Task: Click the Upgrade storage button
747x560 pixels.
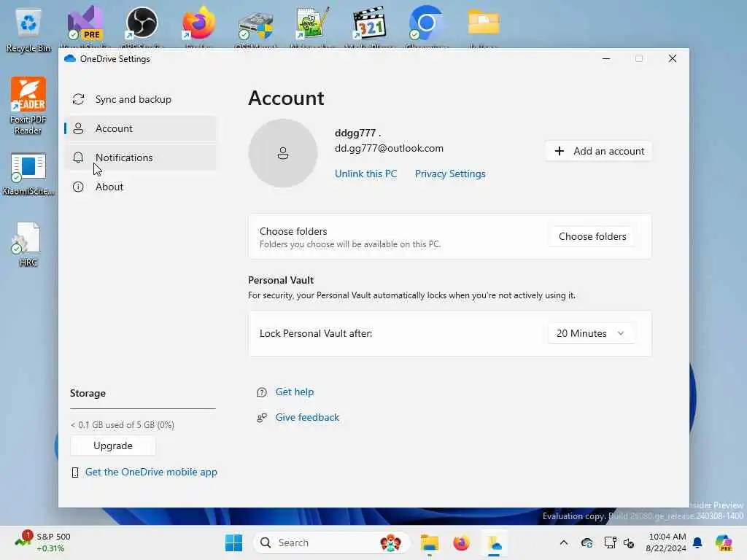Action: pos(113,446)
